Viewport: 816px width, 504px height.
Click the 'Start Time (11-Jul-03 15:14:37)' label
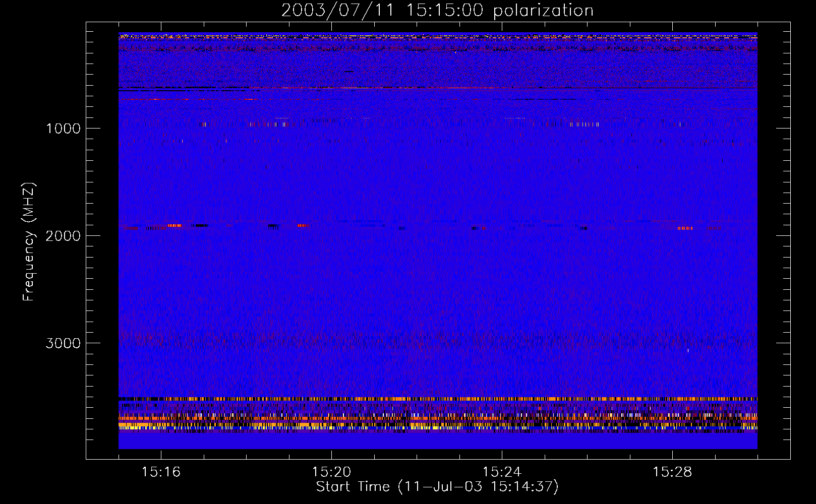point(437,487)
